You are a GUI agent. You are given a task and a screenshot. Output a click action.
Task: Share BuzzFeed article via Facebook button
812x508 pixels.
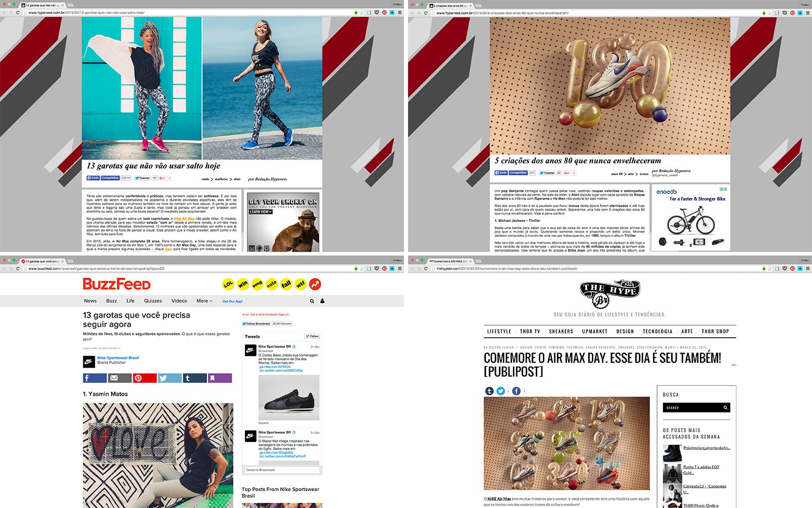[95, 378]
